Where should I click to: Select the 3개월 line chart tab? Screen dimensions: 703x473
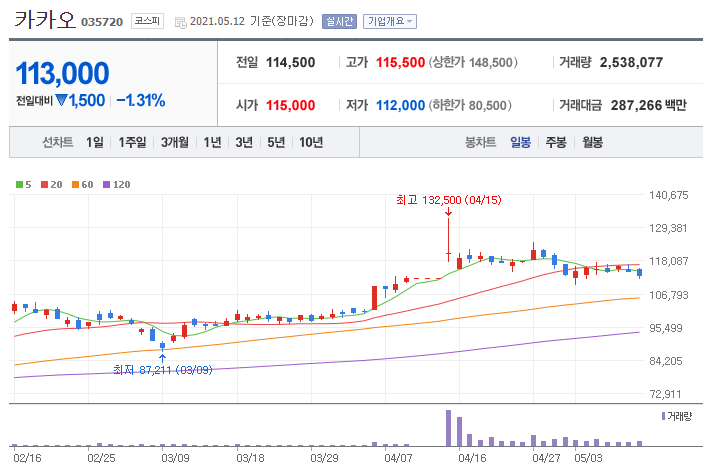click(175, 142)
